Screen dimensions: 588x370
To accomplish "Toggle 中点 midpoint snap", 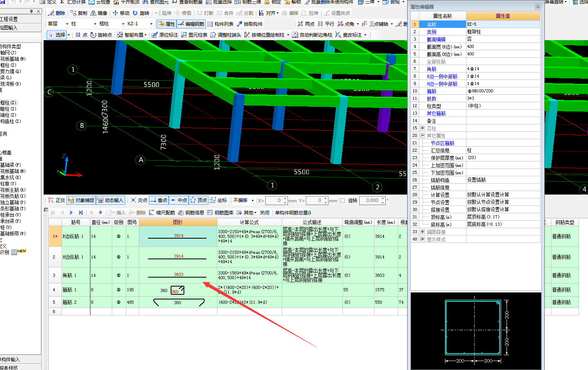I will click(x=179, y=200).
